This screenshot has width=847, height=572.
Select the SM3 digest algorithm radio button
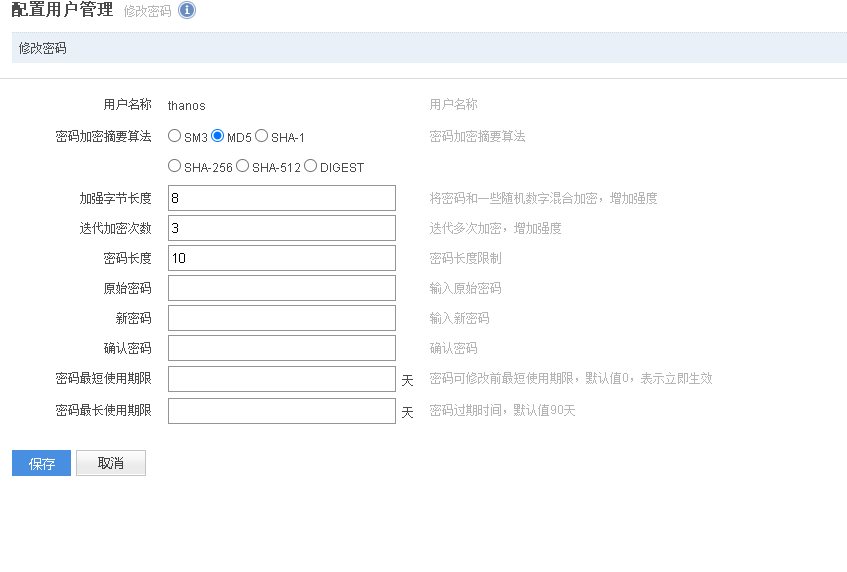click(x=174, y=136)
